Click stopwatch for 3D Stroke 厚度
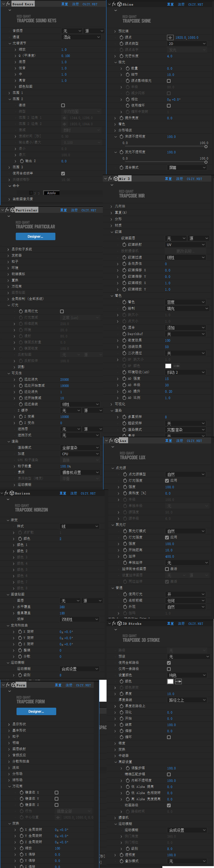 [121, 694]
